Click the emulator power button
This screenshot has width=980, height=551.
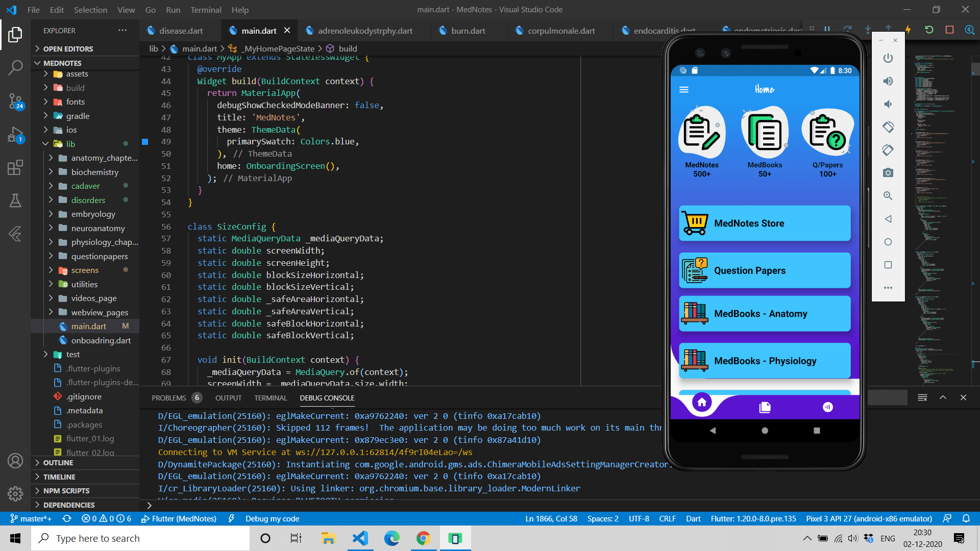(888, 58)
